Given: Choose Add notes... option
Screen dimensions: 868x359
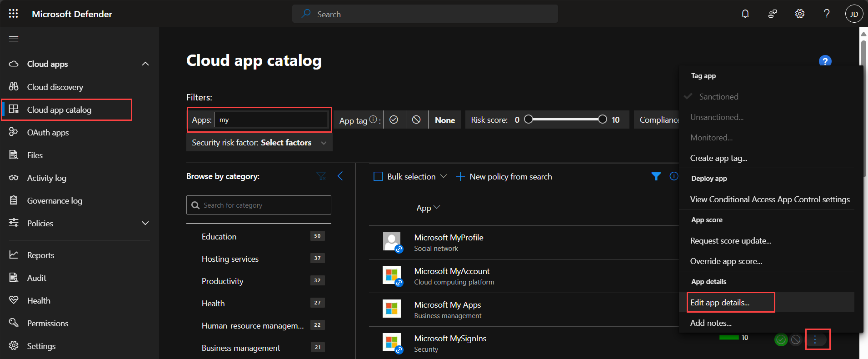Looking at the screenshot, I should 711,323.
